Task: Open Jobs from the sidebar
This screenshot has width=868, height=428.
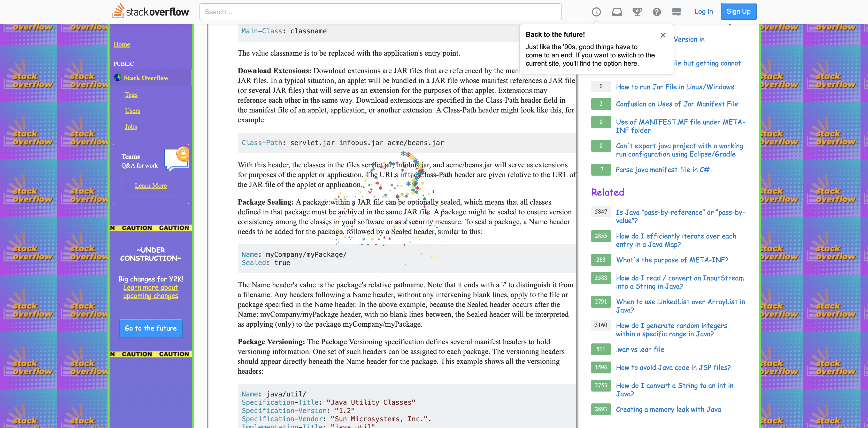Action: (131, 126)
